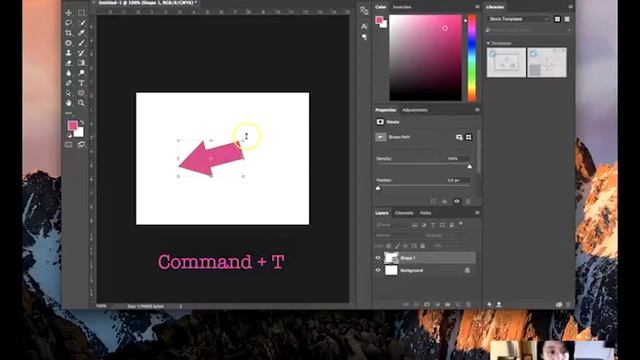Collapse the Templates section in Libraries
Viewport: 640px width, 360px height.
488,43
